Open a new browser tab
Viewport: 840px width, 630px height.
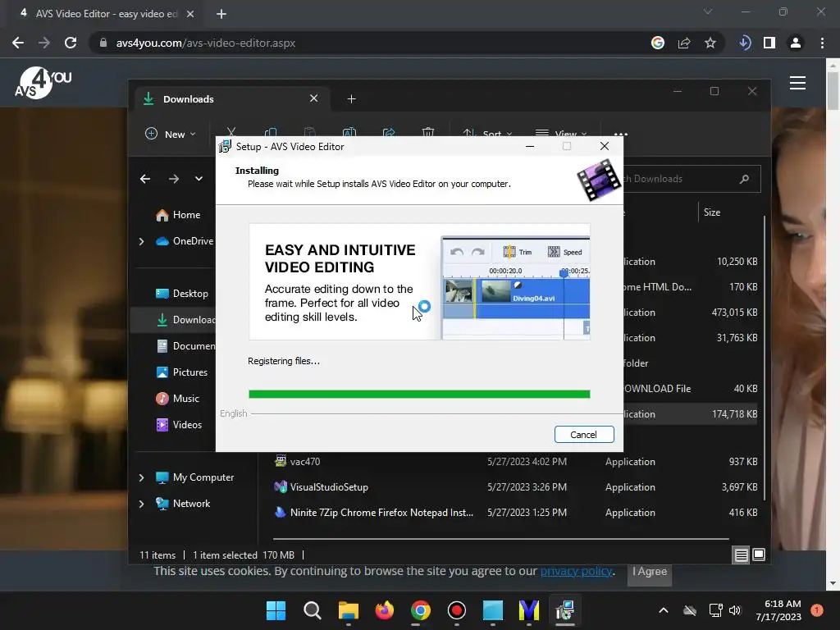[x=221, y=14]
